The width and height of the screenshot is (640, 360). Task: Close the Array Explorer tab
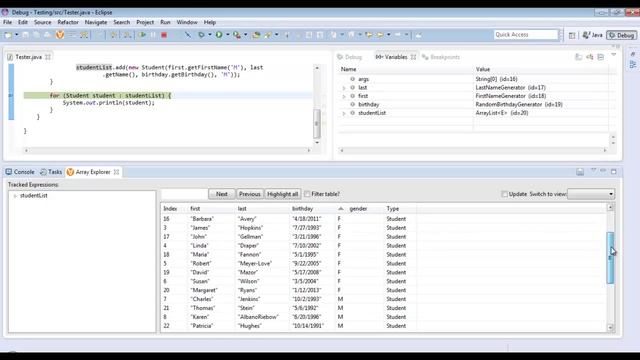[x=116, y=172]
